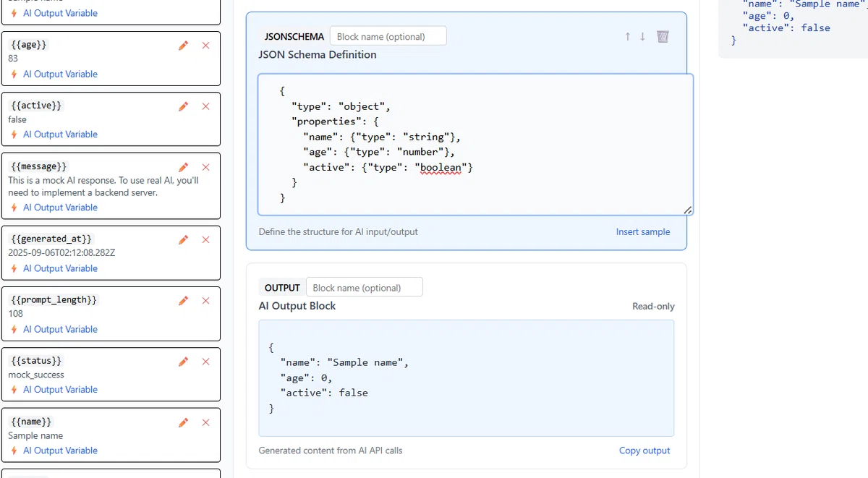The width and height of the screenshot is (868, 478).
Task: Remove the {{active}} variable
Action: [x=205, y=106]
